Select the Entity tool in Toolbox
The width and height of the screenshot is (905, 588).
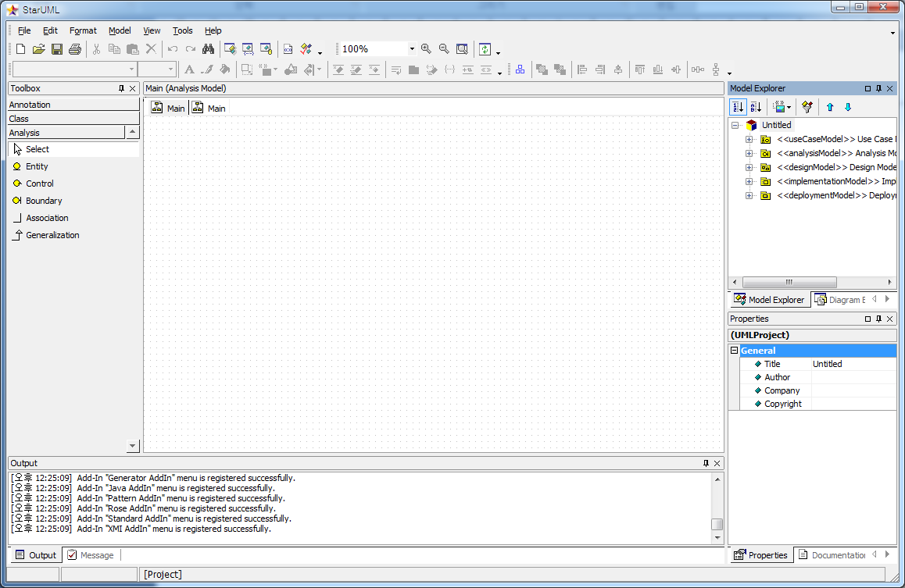(x=74, y=166)
